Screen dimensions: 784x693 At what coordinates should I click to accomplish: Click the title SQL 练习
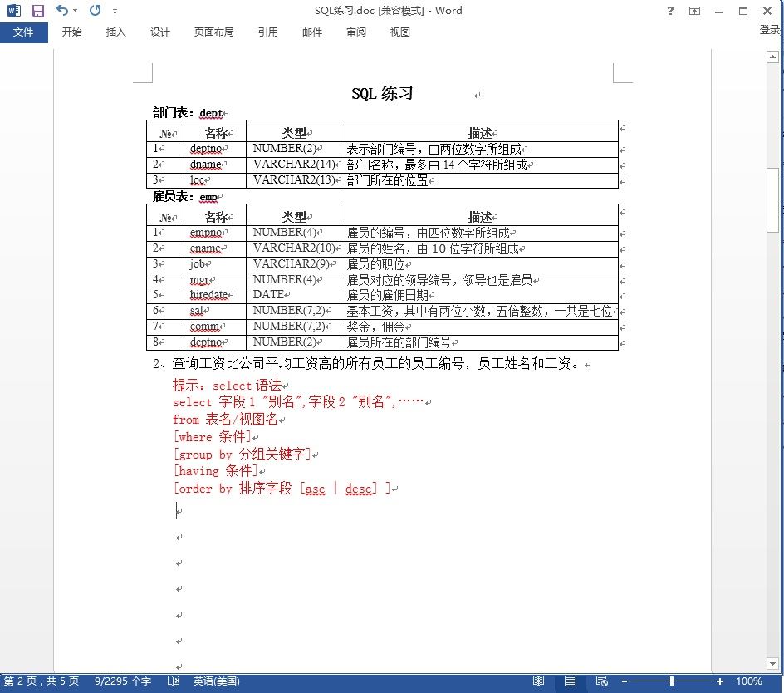click(383, 94)
